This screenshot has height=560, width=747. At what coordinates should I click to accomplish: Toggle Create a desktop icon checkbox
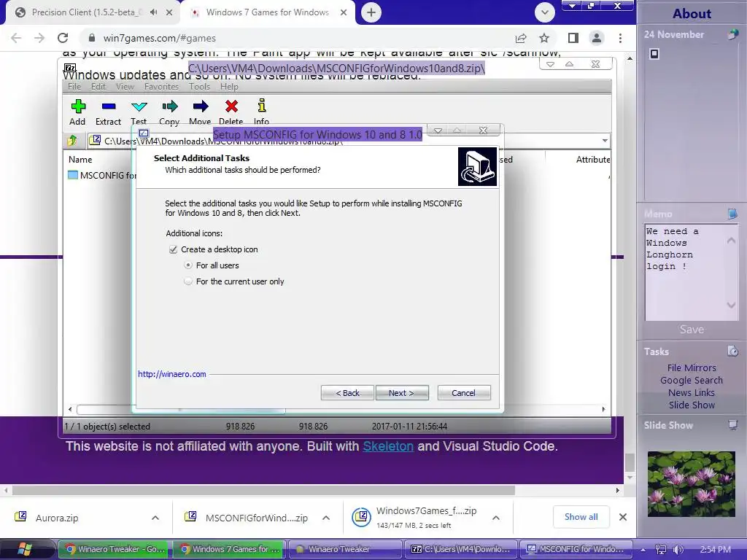(x=173, y=249)
